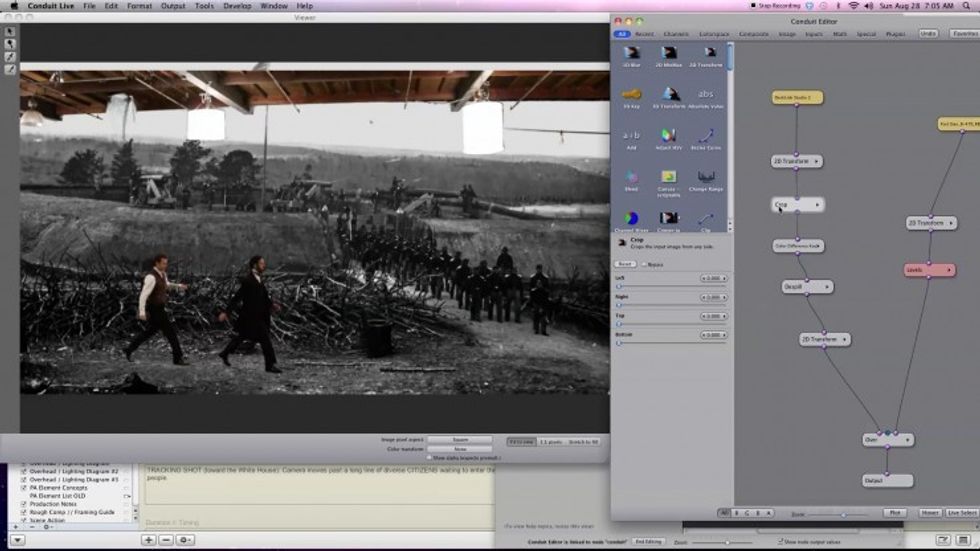Pick the 3D Key node icon

[631, 94]
